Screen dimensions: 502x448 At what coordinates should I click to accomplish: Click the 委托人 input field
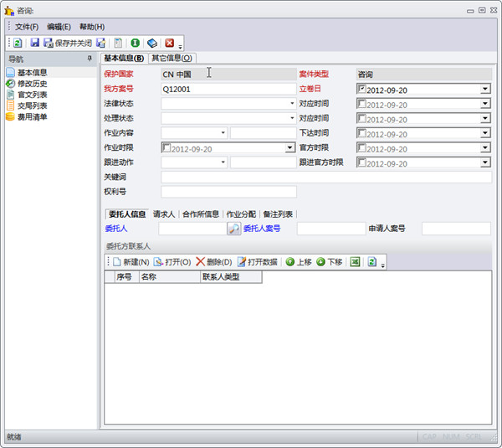(x=192, y=229)
